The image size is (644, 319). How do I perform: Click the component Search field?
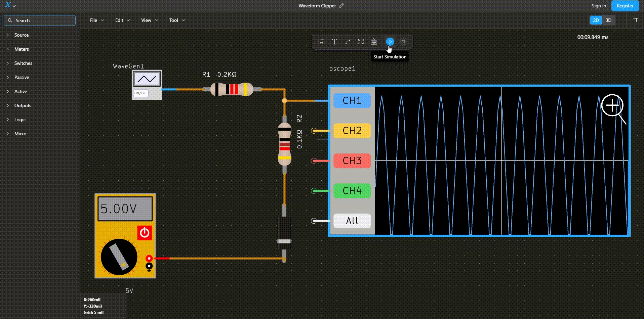click(x=40, y=20)
